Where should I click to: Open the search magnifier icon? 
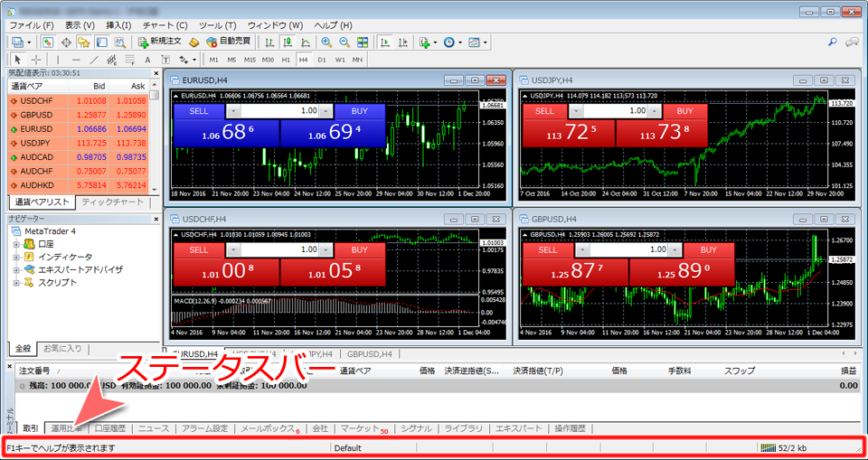[x=832, y=42]
